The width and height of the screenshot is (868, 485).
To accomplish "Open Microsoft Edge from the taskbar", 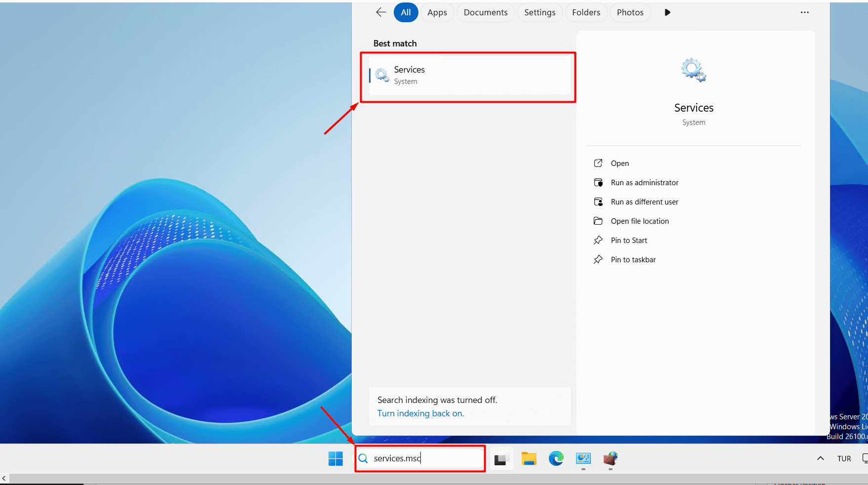I will [556, 459].
